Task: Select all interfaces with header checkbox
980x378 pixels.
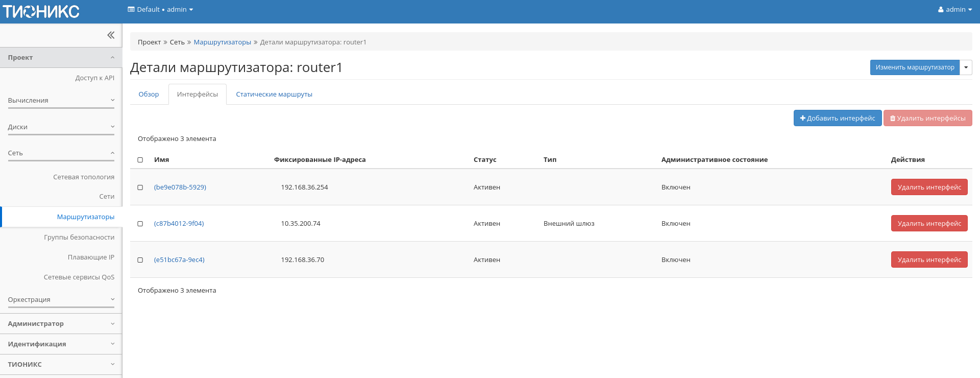Action: pyautogui.click(x=140, y=160)
